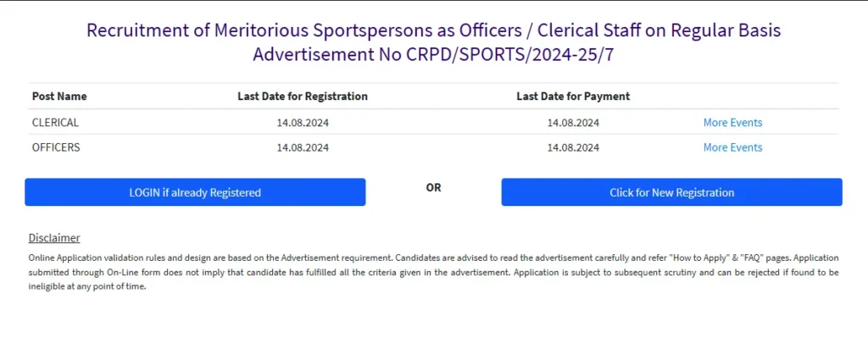The image size is (868, 355).
Task: Click the underlined Disclaimer heading
Action: coord(54,238)
